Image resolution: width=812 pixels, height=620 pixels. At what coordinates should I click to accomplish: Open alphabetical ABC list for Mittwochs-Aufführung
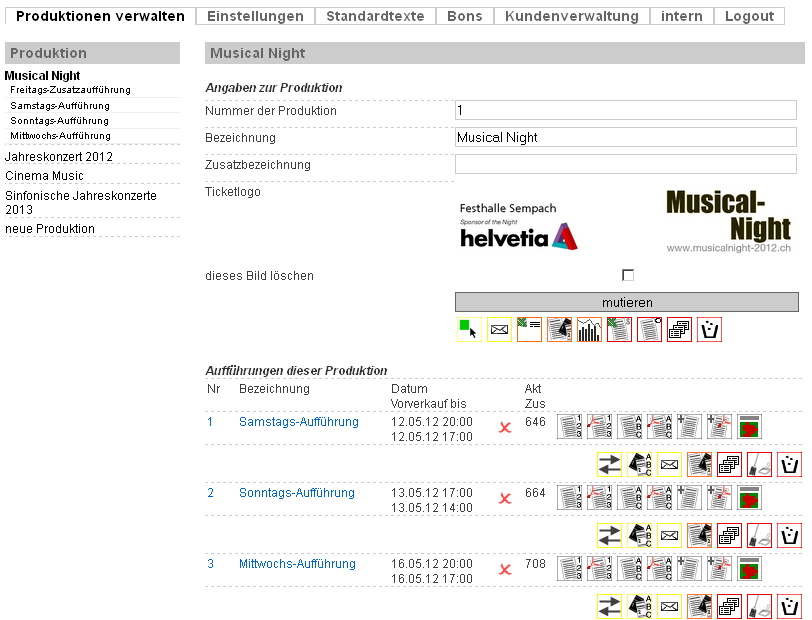(x=630, y=569)
